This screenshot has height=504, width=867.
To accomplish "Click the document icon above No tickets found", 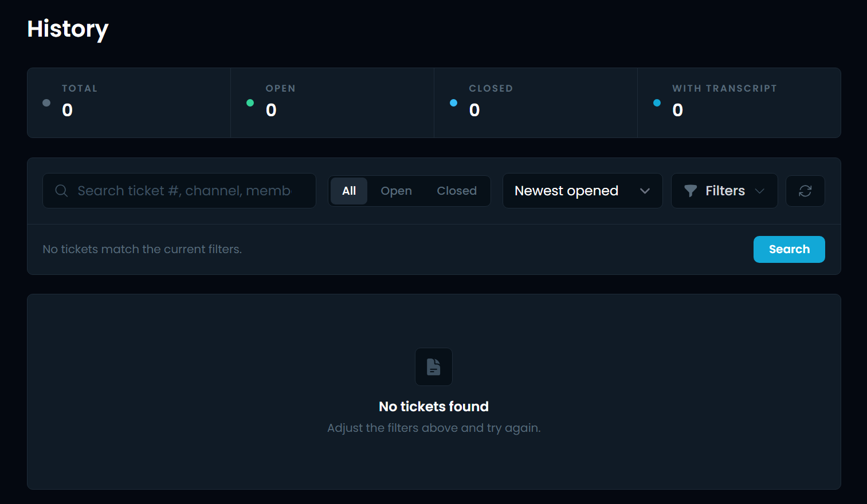I will (434, 367).
